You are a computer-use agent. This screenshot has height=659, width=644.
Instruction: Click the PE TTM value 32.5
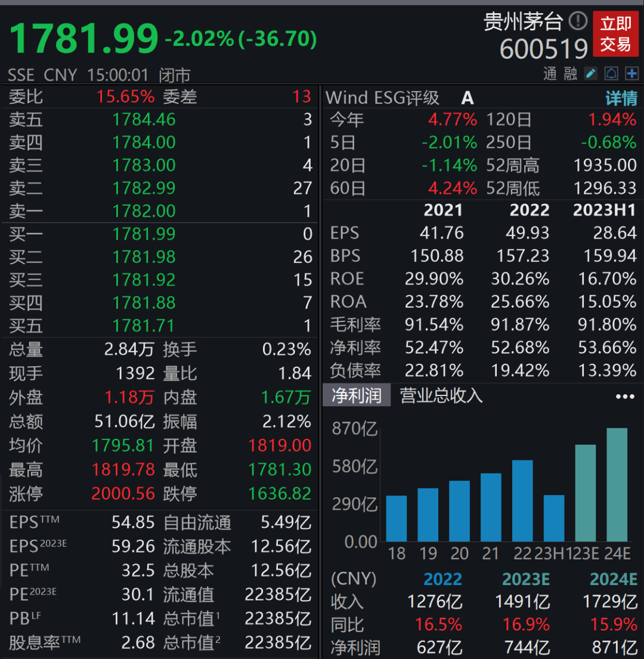tap(138, 571)
